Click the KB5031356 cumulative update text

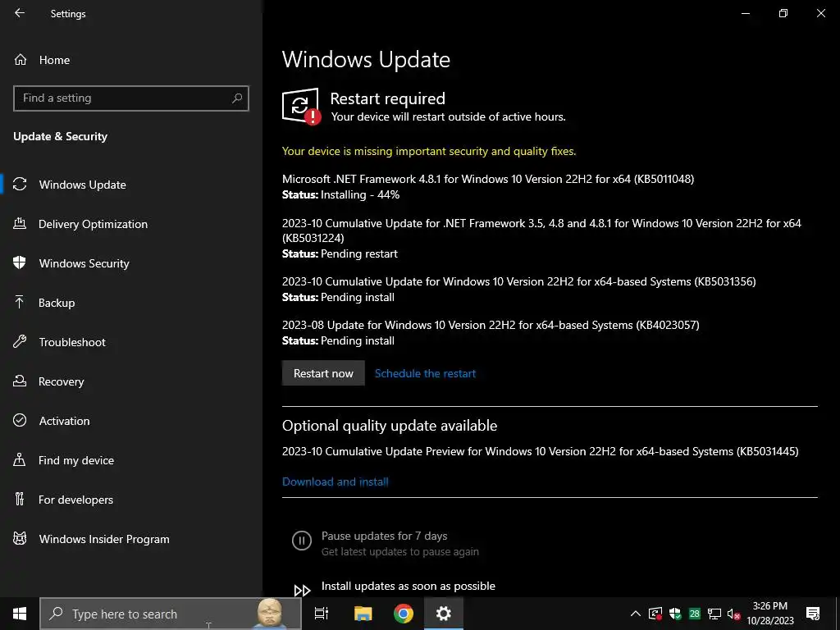pos(519,282)
